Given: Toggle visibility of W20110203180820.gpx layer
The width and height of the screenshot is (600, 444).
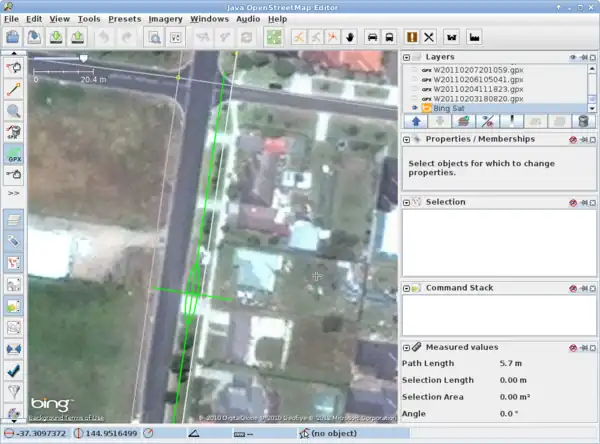Looking at the screenshot, I should coord(414,99).
